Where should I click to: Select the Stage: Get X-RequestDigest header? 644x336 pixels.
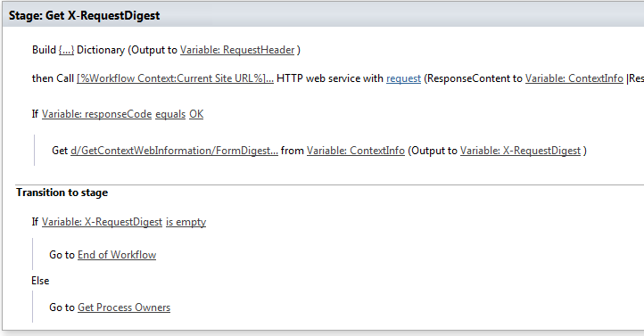pyautogui.click(x=84, y=15)
